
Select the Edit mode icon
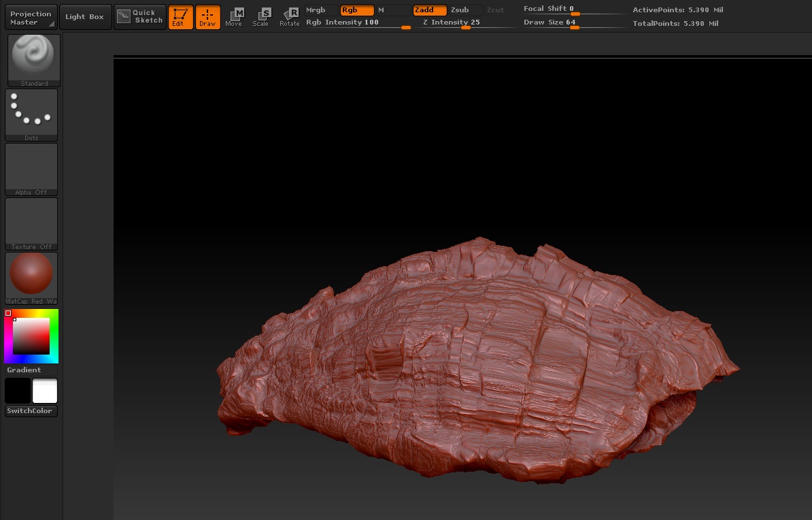point(180,17)
